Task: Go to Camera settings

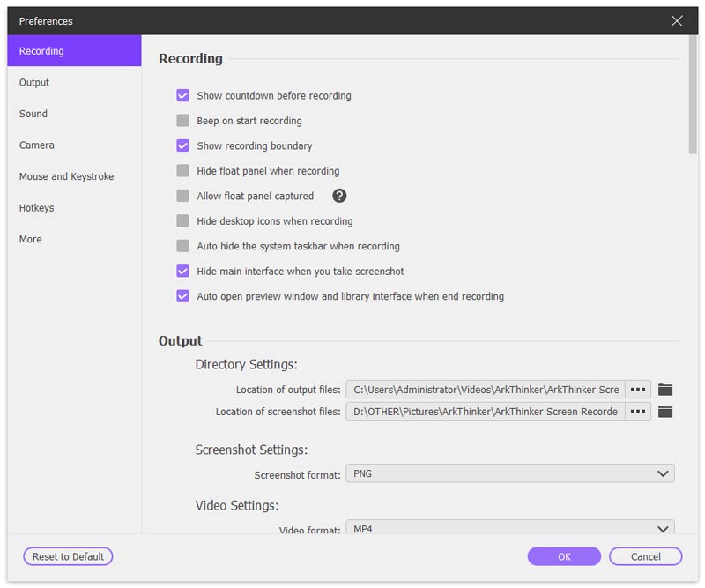Action: pyautogui.click(x=74, y=145)
